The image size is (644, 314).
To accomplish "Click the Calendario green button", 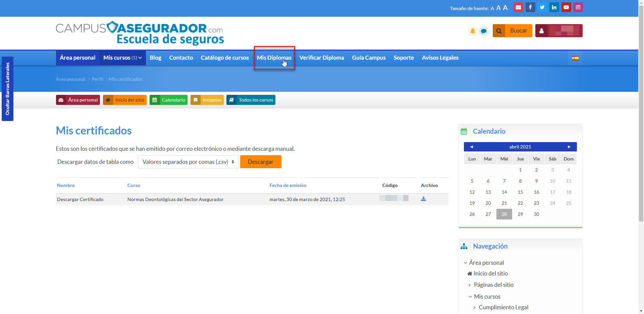I will coord(168,100).
